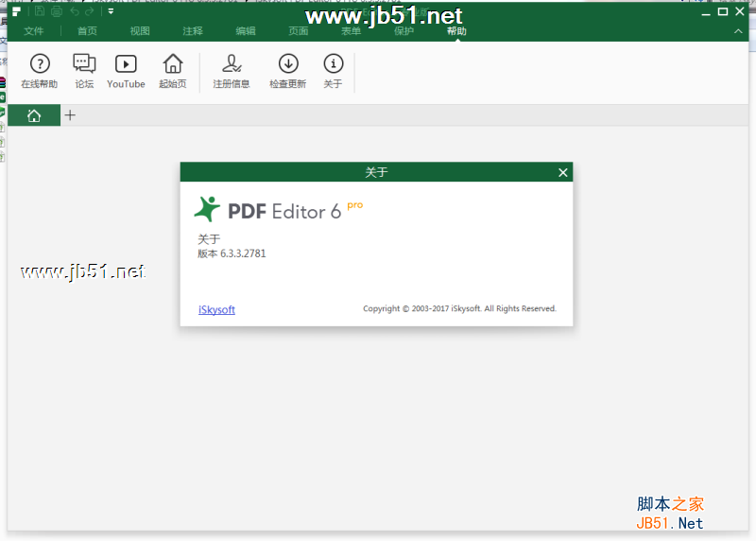Add a new tab with plus button
This screenshot has width=756, height=541.
70,115
